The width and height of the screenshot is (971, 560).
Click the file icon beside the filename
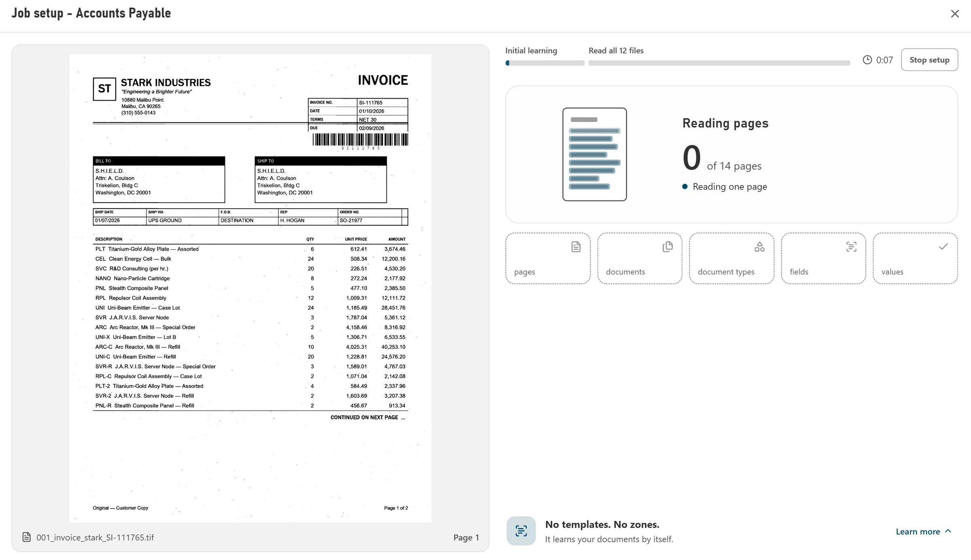click(26, 537)
